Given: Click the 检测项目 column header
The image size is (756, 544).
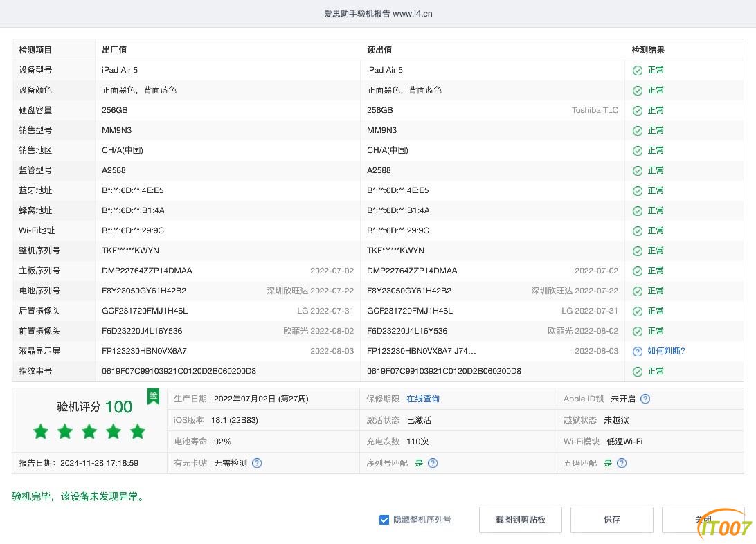Looking at the screenshot, I should [x=35, y=50].
